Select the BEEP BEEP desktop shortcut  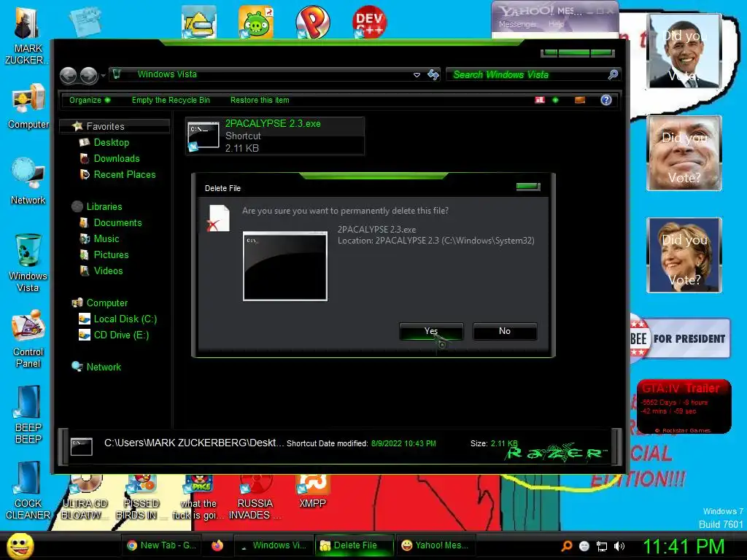pyautogui.click(x=28, y=415)
